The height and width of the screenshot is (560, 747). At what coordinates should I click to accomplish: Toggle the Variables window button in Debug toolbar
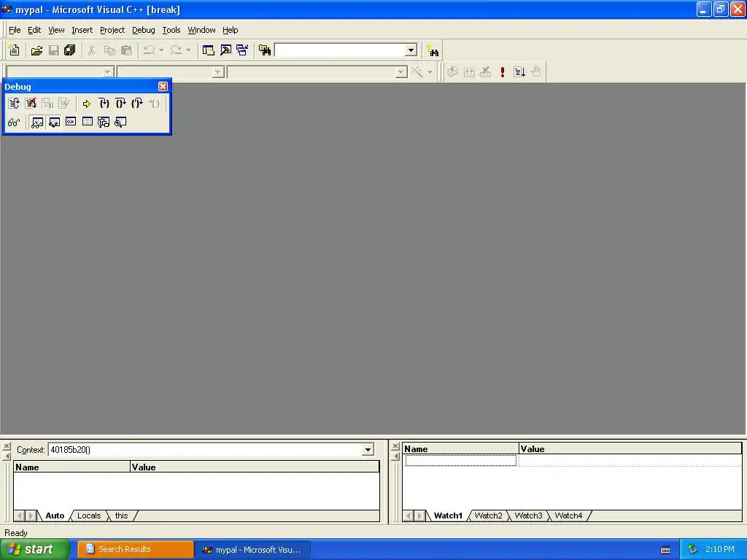(x=54, y=122)
